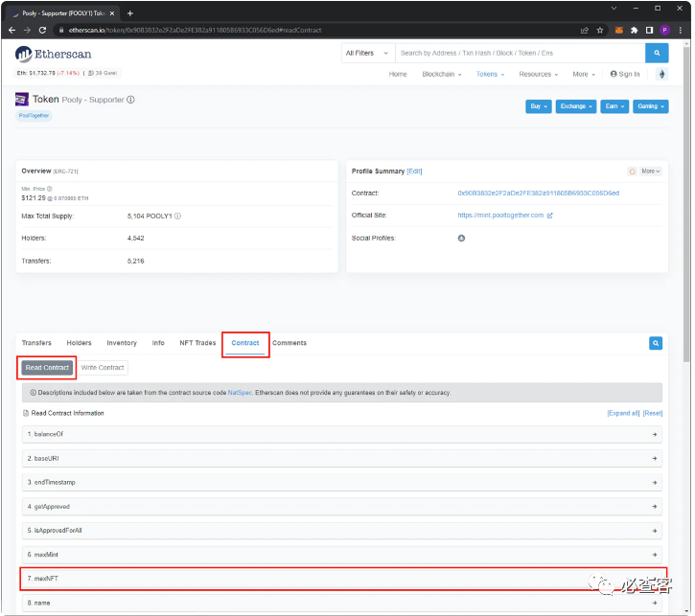Screen dimensions: 695x616
Task: Expand the isApprovedForAll function row
Action: 341,531
